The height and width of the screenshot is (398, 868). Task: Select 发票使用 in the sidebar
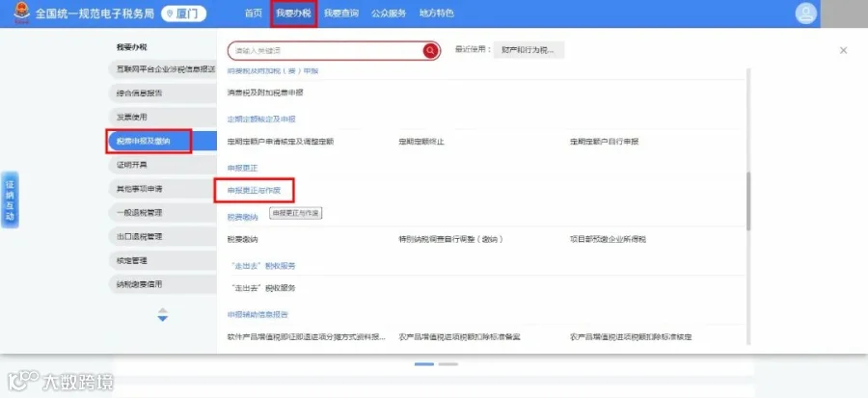click(x=163, y=118)
